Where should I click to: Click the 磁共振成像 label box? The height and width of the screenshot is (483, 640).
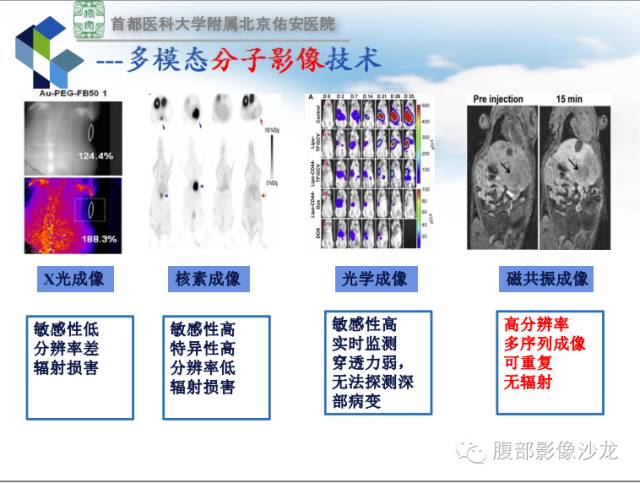pyautogui.click(x=546, y=279)
